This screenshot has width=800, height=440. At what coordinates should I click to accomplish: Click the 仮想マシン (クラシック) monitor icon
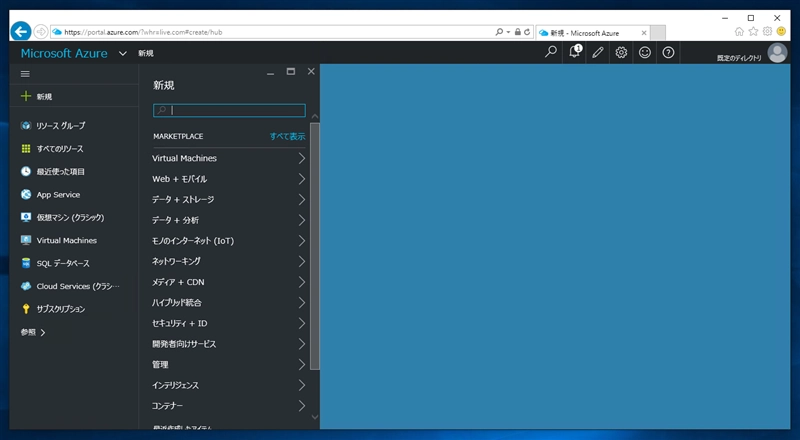click(x=26, y=217)
